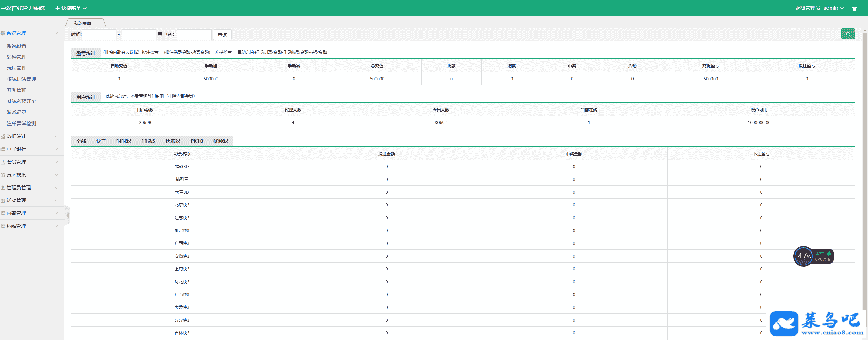Image resolution: width=868 pixels, height=340 pixels.
Task: Open the 快捷菜单 dropdown menu
Action: pyautogui.click(x=71, y=8)
